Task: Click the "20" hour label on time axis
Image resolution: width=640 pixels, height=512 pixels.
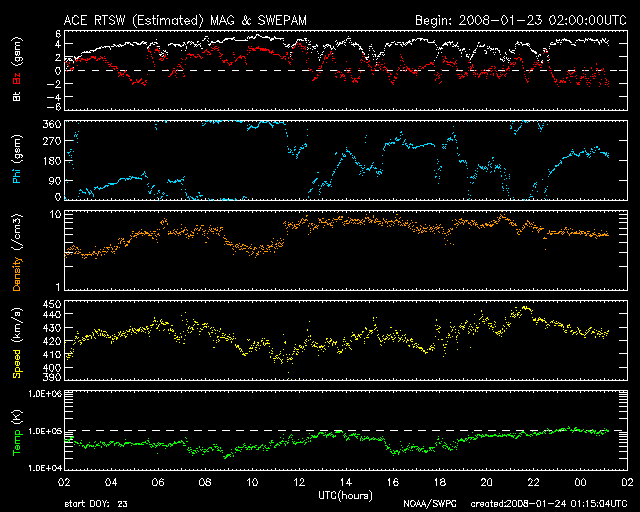Action: (487, 482)
